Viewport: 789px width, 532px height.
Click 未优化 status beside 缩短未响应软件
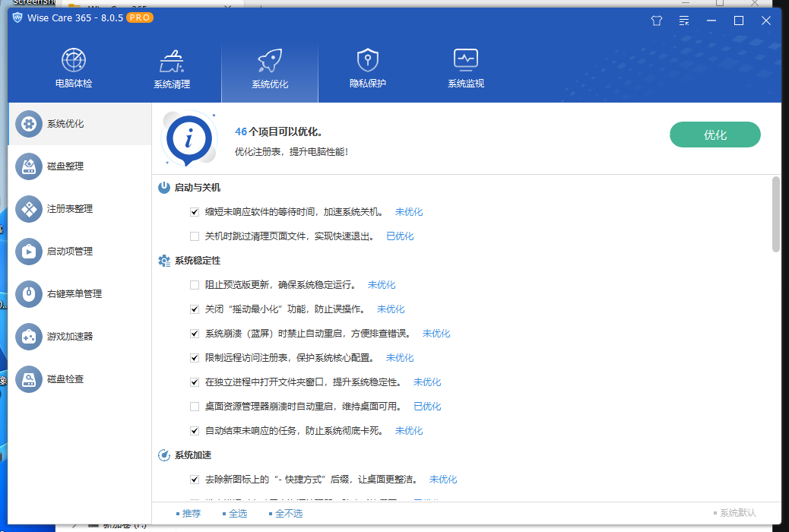tap(409, 212)
